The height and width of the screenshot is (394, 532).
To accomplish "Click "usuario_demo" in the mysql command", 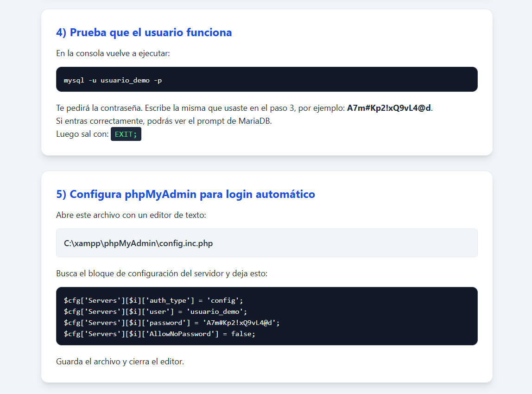I will pyautogui.click(x=125, y=81).
